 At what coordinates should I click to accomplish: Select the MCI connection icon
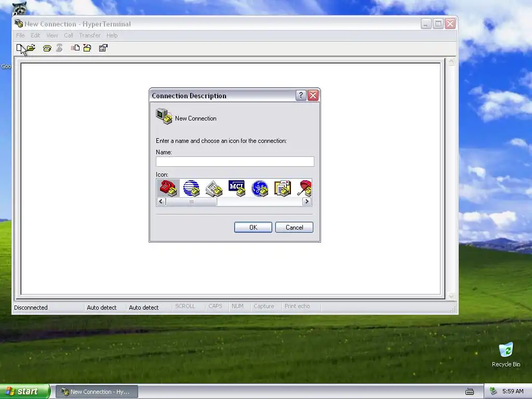(237, 188)
